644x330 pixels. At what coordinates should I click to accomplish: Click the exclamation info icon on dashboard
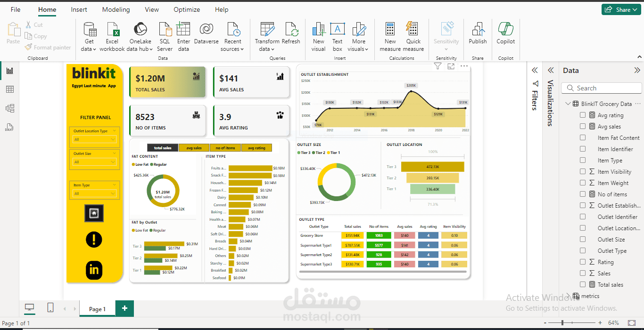[x=94, y=240]
